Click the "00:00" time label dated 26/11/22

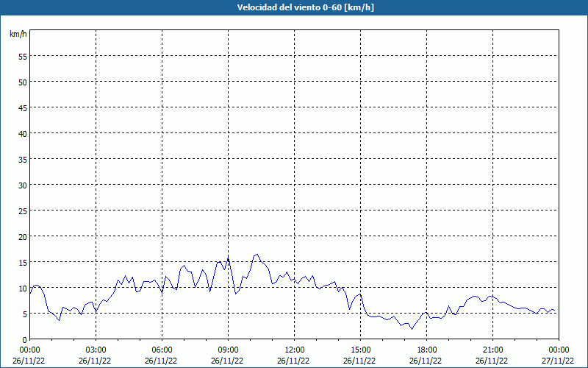[x=30, y=350]
